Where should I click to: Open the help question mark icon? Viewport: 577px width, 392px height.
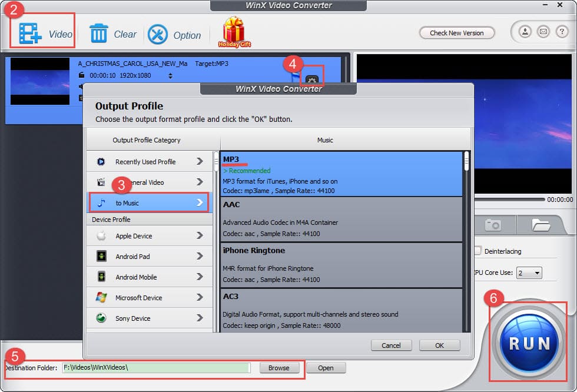pyautogui.click(x=562, y=32)
